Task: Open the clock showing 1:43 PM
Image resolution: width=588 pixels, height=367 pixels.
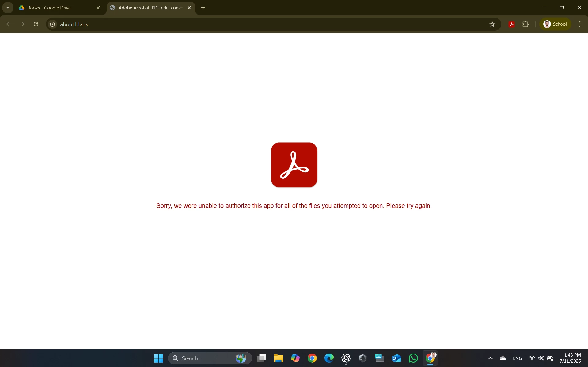Action: [x=570, y=358]
